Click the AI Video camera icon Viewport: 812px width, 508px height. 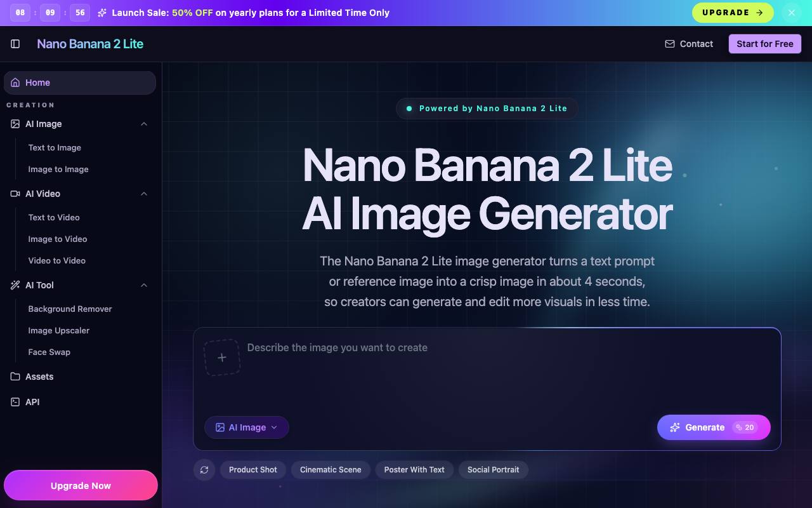(x=15, y=194)
